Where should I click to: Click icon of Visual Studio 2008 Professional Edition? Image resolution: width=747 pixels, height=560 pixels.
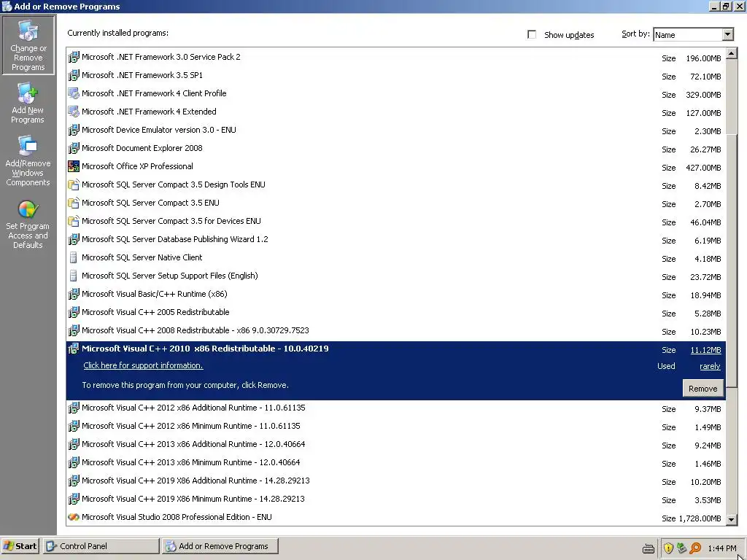tap(74, 517)
